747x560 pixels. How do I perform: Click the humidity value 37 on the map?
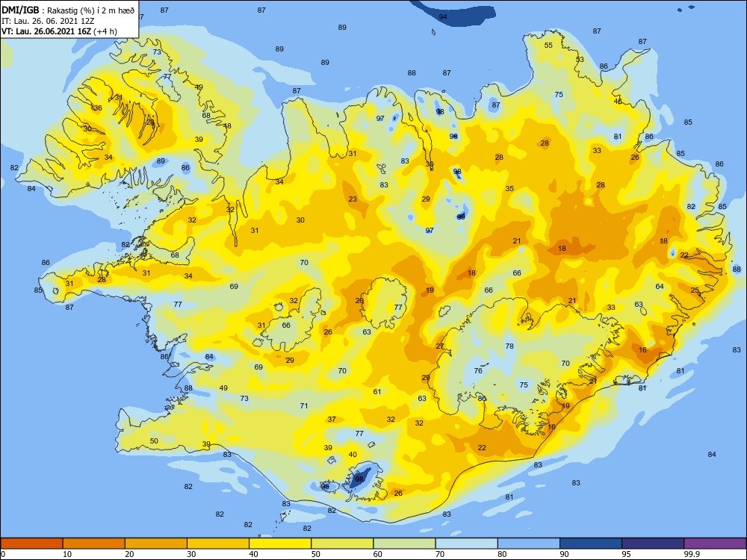pyautogui.click(x=332, y=420)
